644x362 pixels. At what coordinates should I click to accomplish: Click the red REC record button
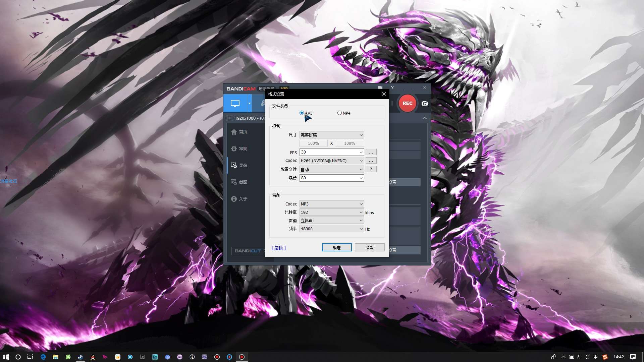point(408,103)
